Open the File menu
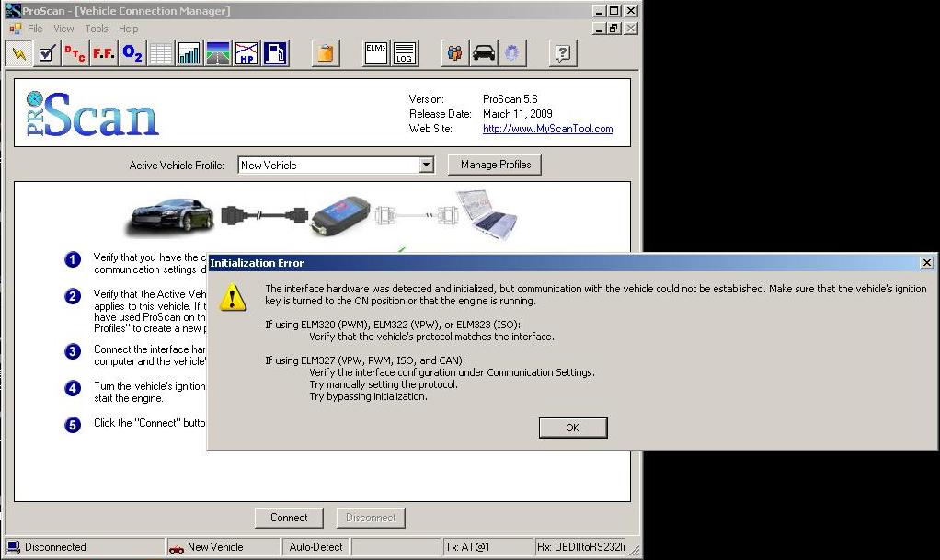The width and height of the screenshot is (940, 560). [35, 29]
